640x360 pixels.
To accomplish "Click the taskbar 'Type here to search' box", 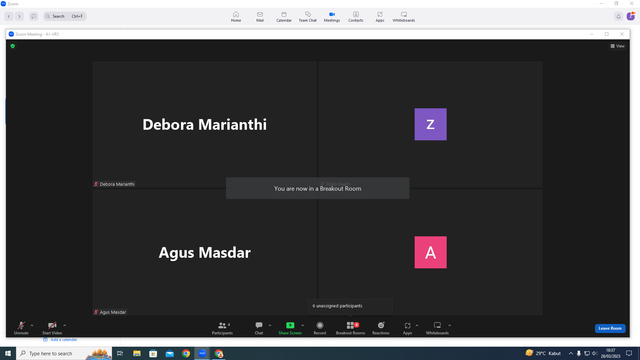I will tap(64, 353).
